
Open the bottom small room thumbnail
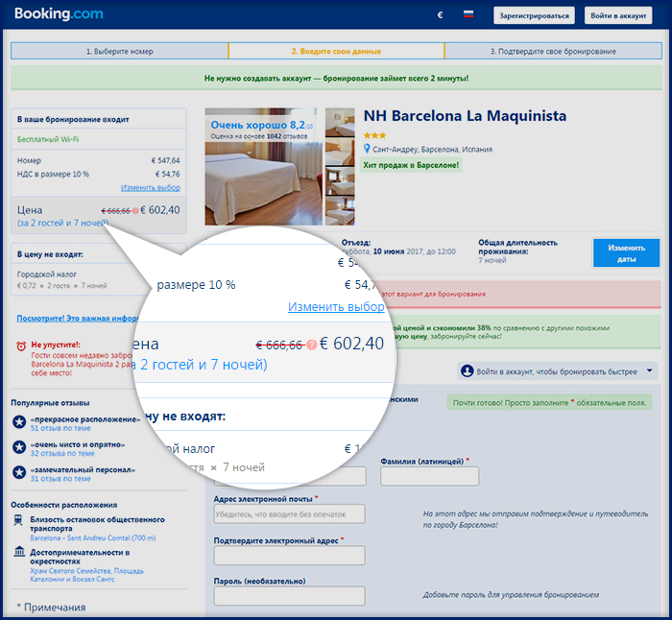click(340, 211)
